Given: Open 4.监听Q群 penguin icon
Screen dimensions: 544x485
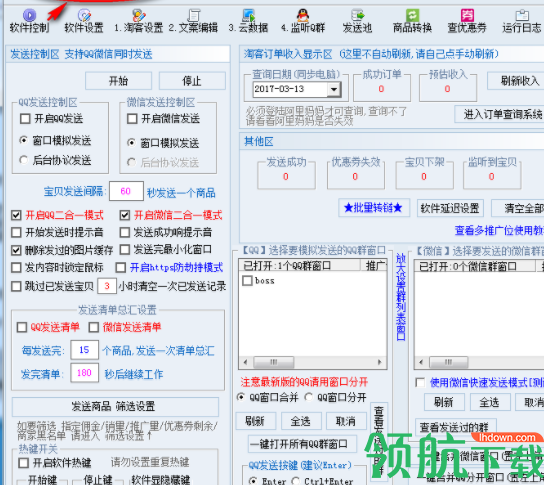Looking at the screenshot, I should coord(303,21).
